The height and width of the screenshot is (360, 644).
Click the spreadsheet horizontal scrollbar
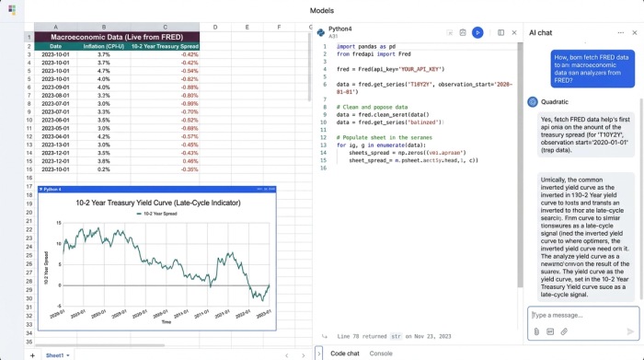click(x=99, y=345)
